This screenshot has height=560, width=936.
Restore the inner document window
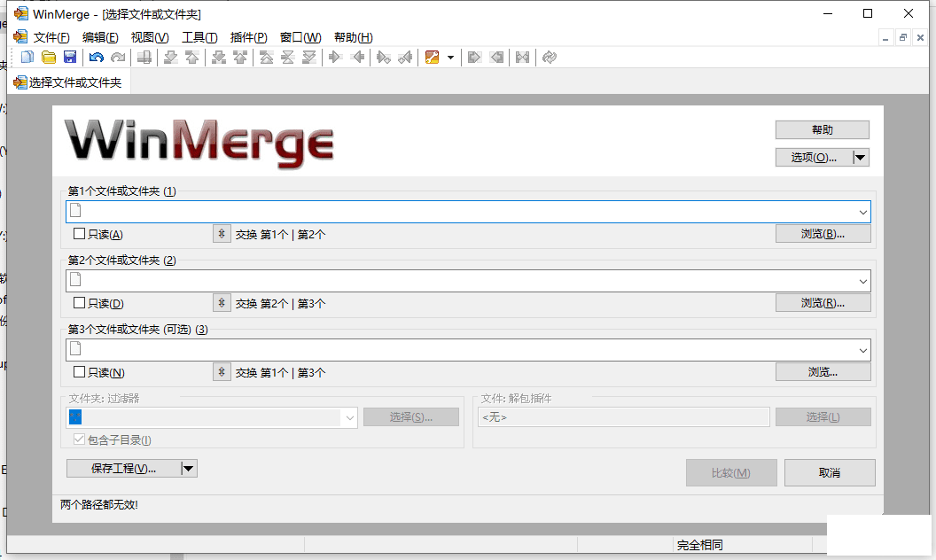tap(902, 37)
